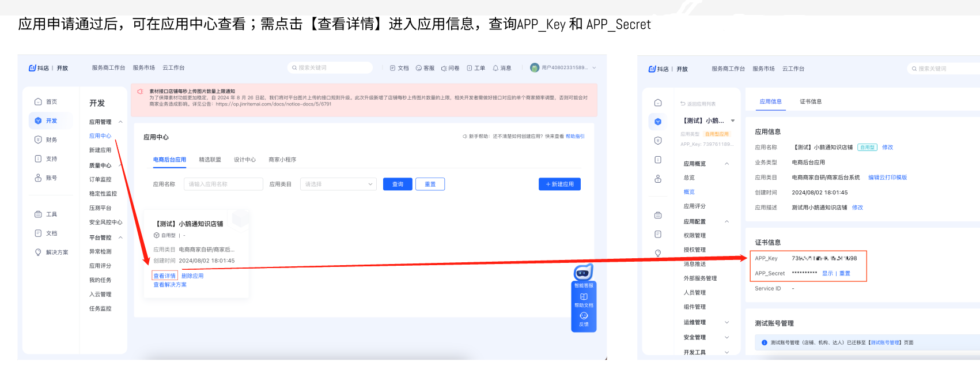Collapse 应用概览 section in right screenshot
980x377 pixels.
coord(727,164)
